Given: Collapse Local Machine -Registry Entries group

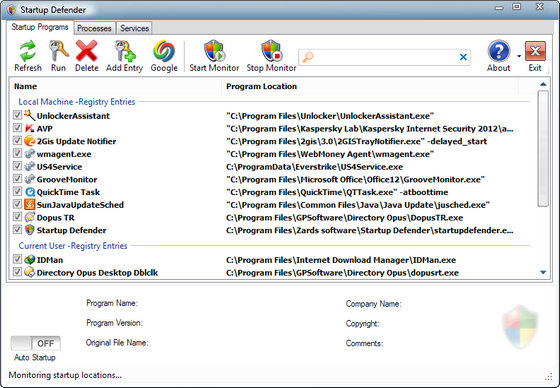Looking at the screenshot, I should click(77, 102).
